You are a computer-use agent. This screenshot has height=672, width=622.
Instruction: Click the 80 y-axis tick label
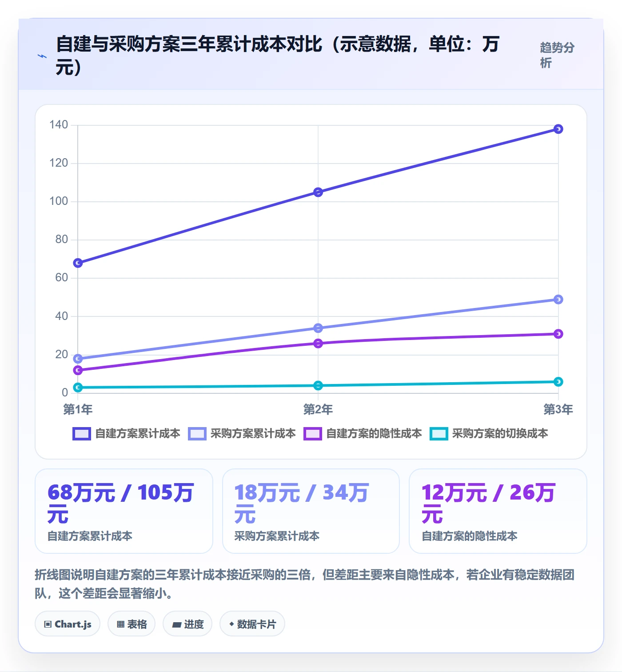[x=62, y=240]
